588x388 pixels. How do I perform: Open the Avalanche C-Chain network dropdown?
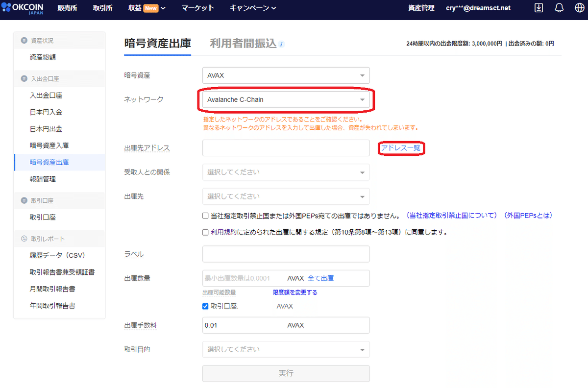pyautogui.click(x=286, y=99)
